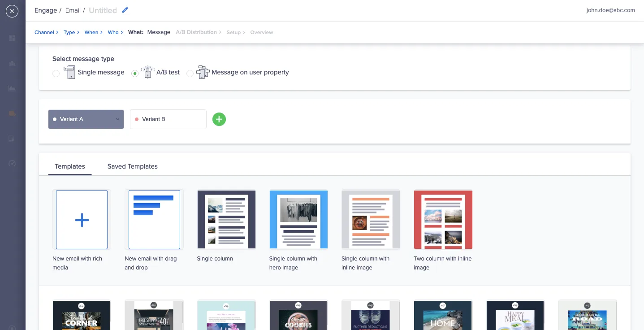Select the Single message radio button
Screen dimensions: 644x330
[56, 73]
